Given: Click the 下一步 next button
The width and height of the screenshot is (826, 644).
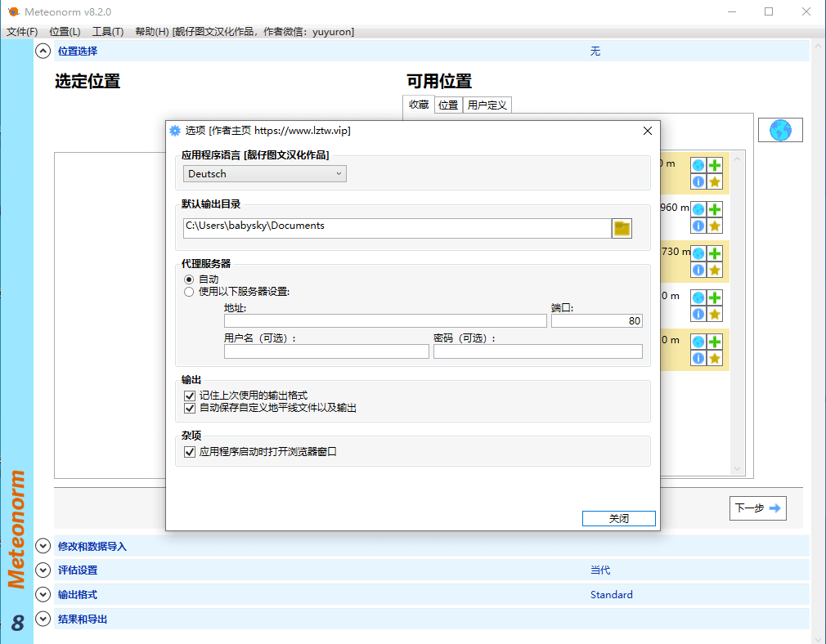Looking at the screenshot, I should [757, 508].
